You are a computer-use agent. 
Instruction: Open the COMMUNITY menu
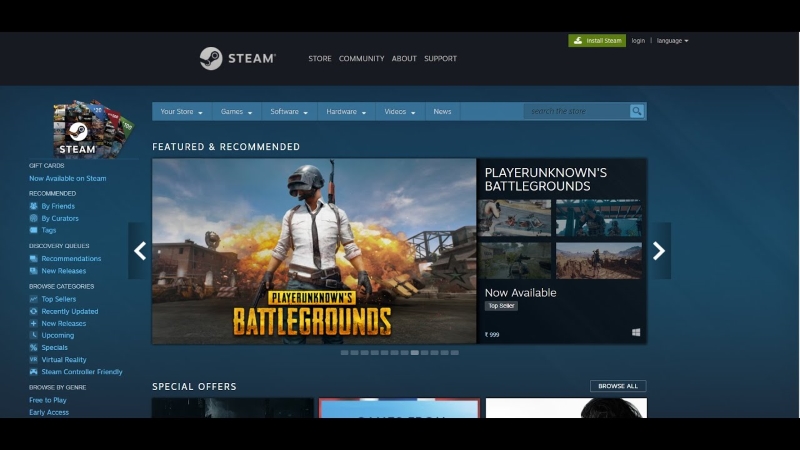[362, 59]
